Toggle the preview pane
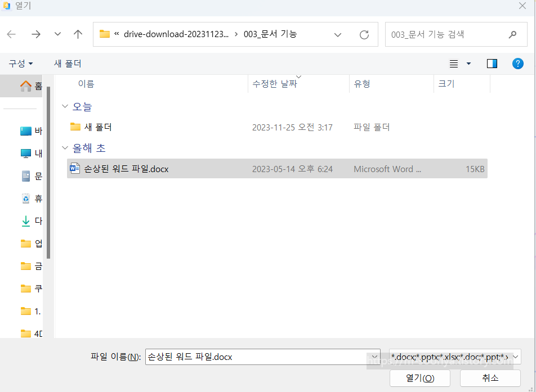Viewport: 536px width, 392px height. coord(492,64)
